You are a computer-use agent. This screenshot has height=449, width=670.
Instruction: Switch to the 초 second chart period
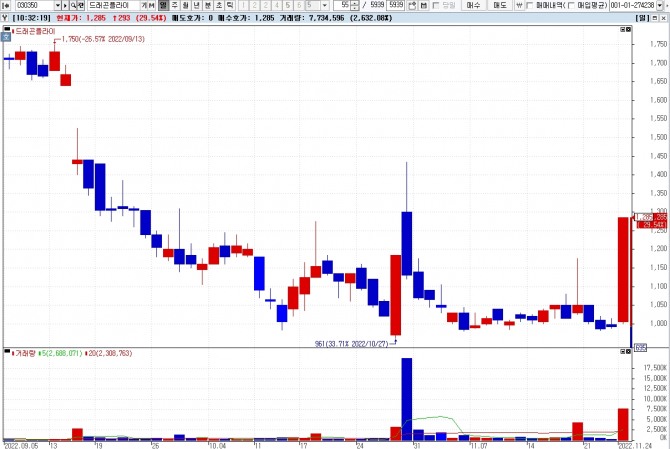pyautogui.click(x=219, y=5)
